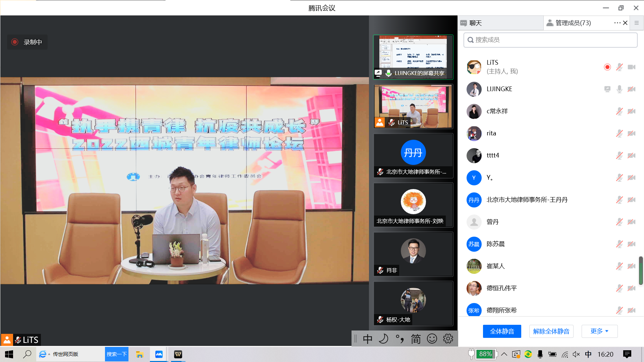This screenshot has height=362, width=644.
Task: Click camera-off icon next to rita
Action: (x=632, y=133)
